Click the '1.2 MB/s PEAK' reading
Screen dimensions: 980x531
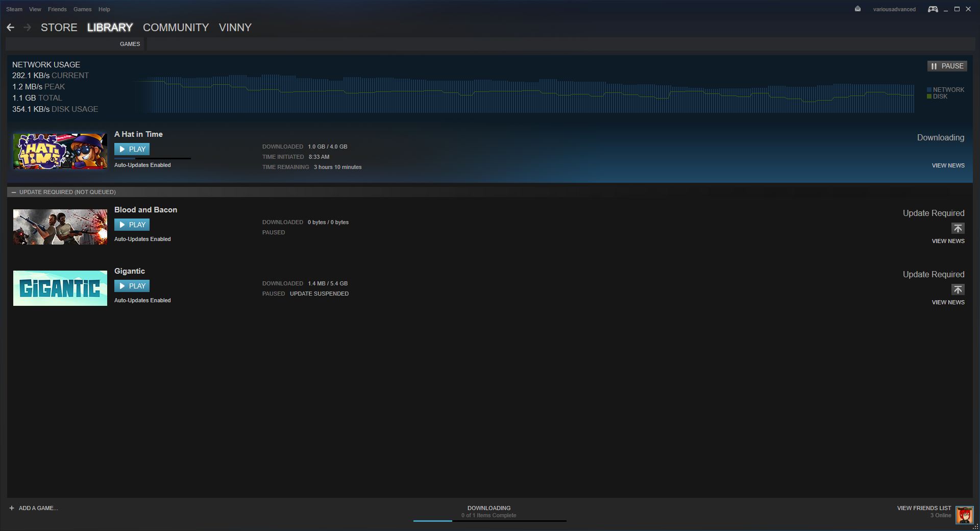point(39,87)
